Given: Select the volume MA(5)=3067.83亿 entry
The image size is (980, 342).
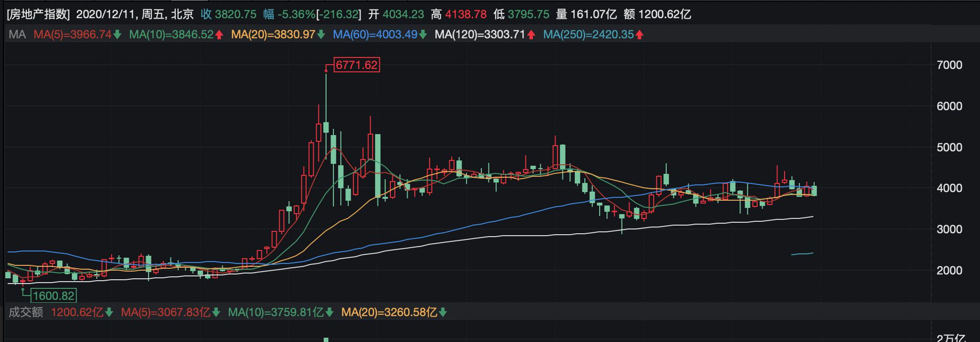Looking at the screenshot, I should pyautogui.click(x=166, y=312).
